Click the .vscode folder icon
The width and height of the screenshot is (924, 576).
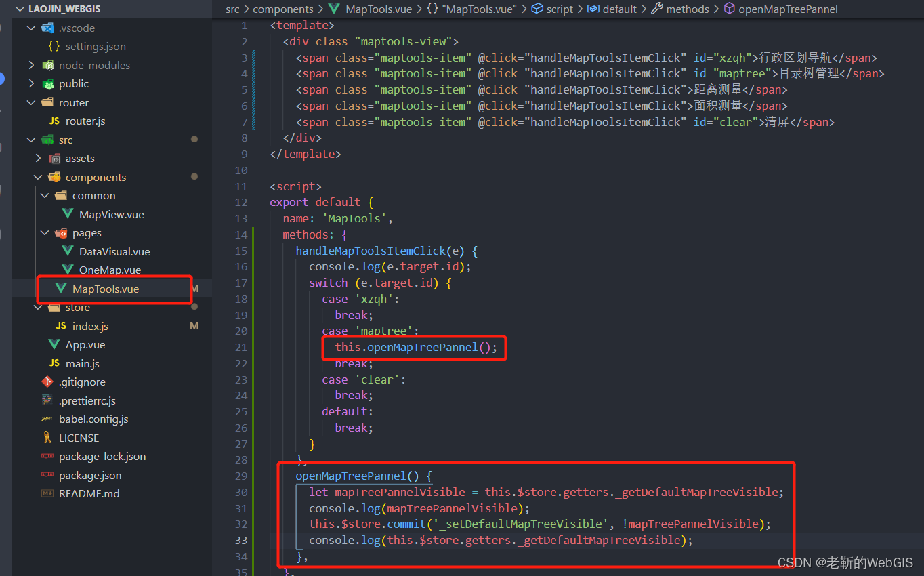pos(48,28)
